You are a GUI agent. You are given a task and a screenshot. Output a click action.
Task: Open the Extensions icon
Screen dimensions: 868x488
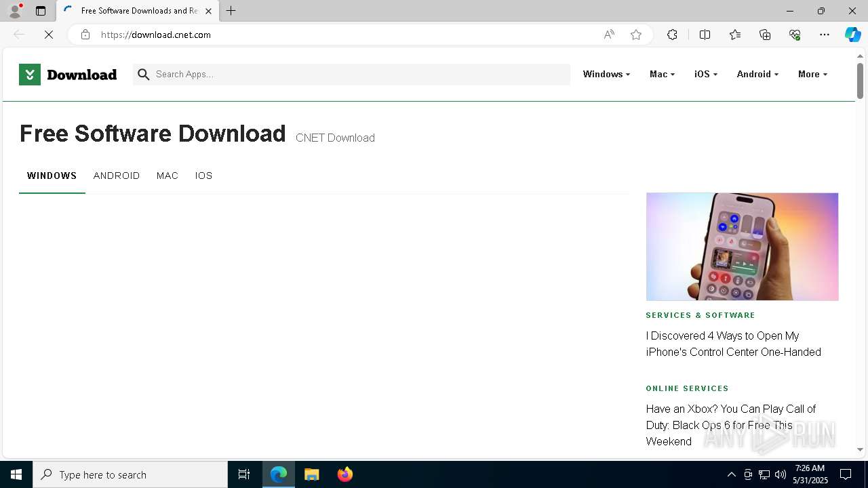[x=672, y=35]
